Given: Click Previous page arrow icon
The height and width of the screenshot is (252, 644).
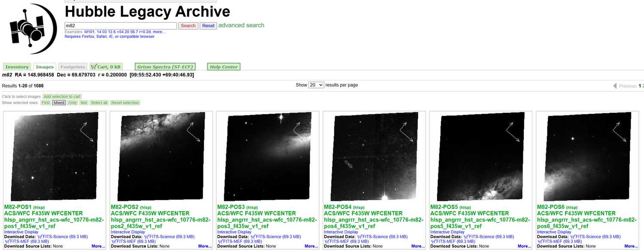Looking at the screenshot, I should click(x=615, y=86).
